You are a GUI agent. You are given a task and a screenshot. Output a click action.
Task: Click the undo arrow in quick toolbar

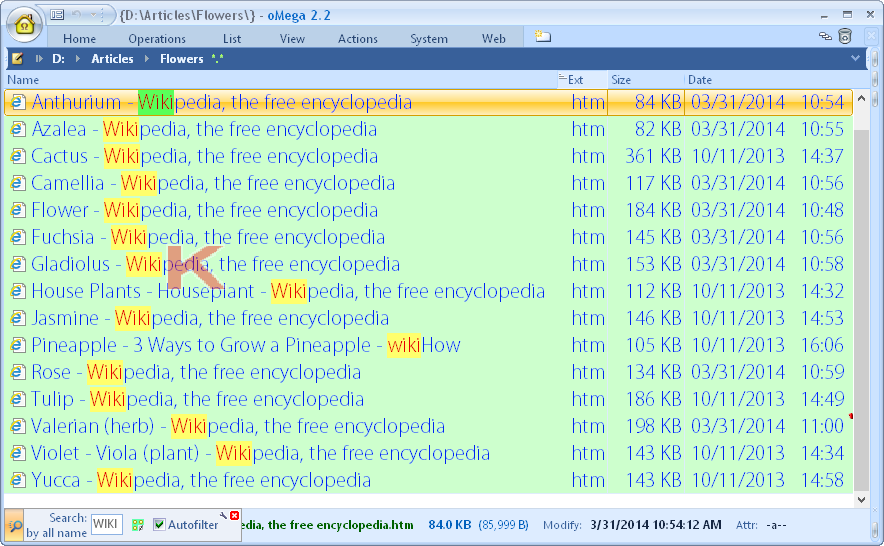[x=77, y=15]
